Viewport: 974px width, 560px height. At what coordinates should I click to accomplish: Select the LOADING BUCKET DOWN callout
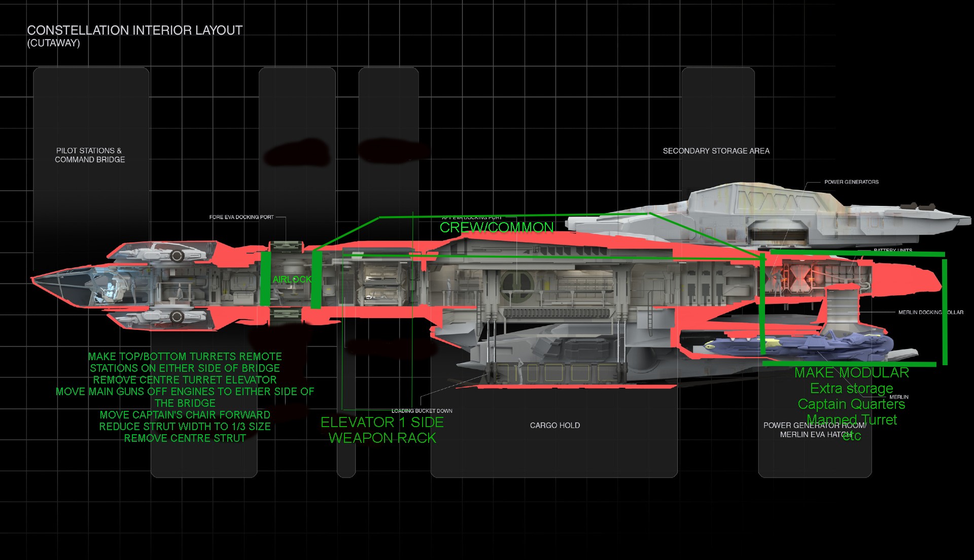point(423,411)
